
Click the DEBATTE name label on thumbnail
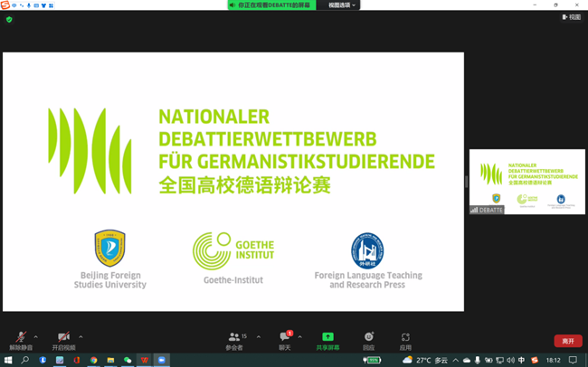487,210
